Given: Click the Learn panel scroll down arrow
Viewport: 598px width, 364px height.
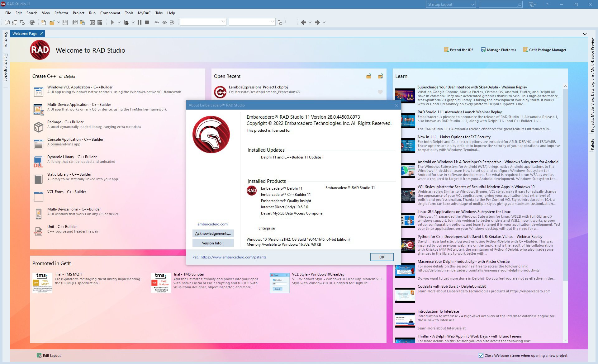Looking at the screenshot, I should [x=565, y=340].
